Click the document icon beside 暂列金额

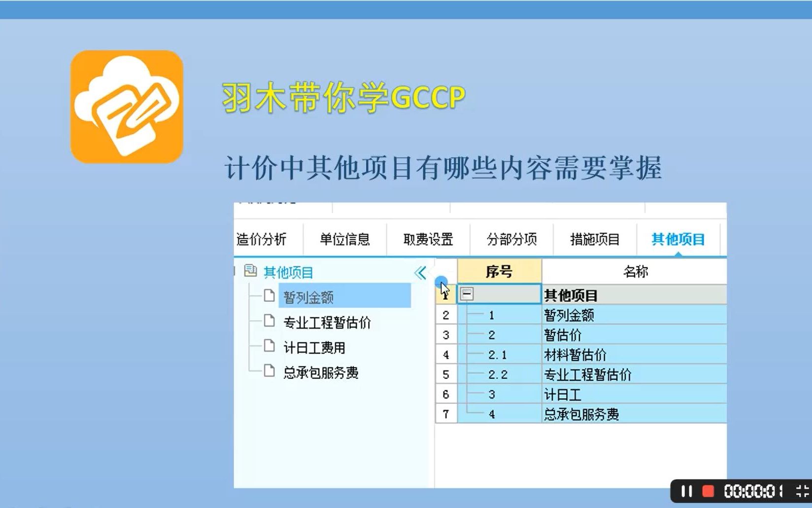coord(269,296)
